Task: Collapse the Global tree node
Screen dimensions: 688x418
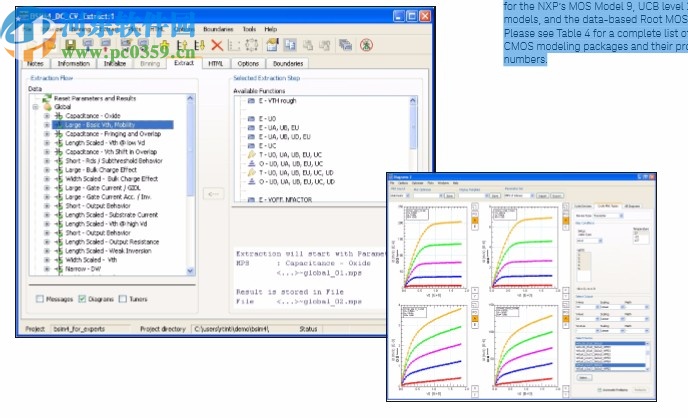Action: [x=36, y=107]
